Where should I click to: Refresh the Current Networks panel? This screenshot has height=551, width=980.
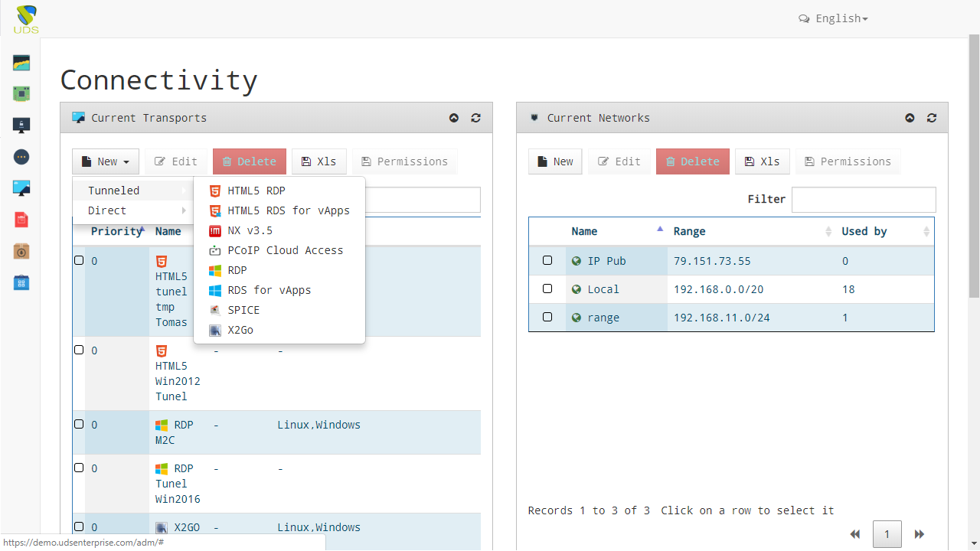[x=931, y=118]
